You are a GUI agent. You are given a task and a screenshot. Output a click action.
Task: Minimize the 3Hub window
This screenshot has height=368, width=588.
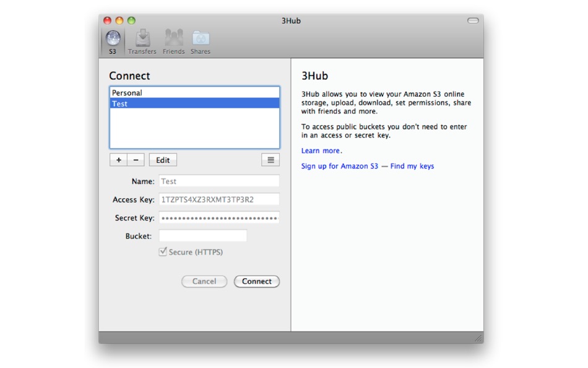click(x=119, y=20)
